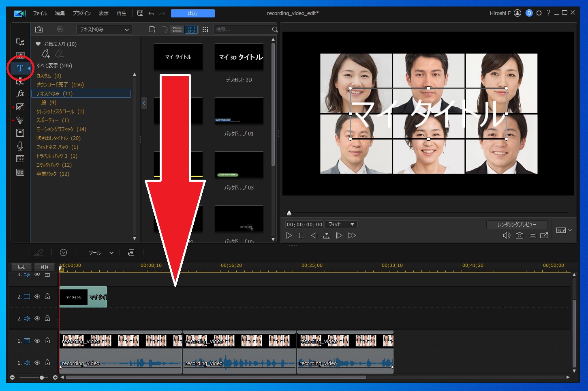Lock video track 2
The width and height of the screenshot is (588, 391).
[47, 296]
